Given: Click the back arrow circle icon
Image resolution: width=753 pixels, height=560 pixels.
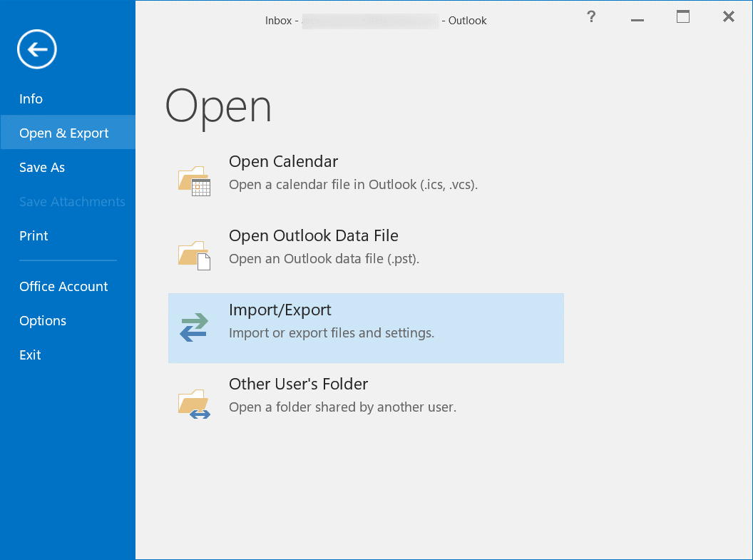Looking at the screenshot, I should [37, 49].
